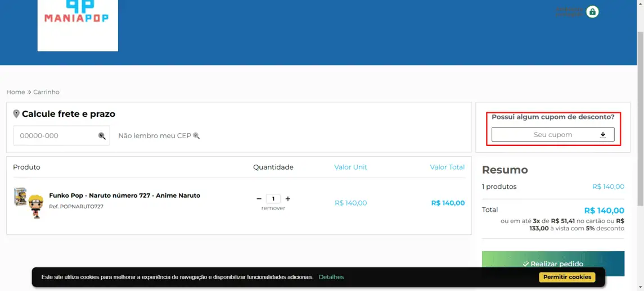Click the location pin icon beside Calcule frete
644x291 pixels.
pyautogui.click(x=16, y=114)
